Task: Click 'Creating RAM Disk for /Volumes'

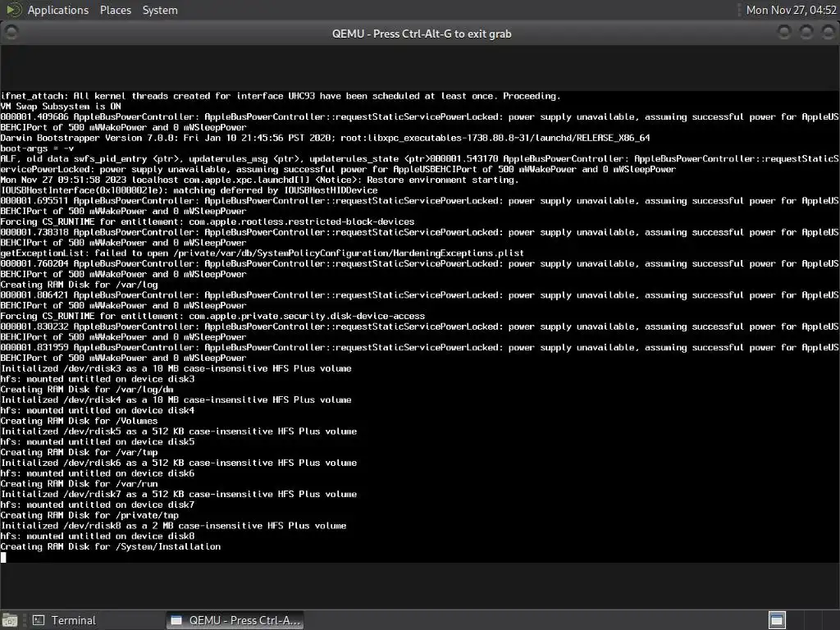Action: point(79,421)
